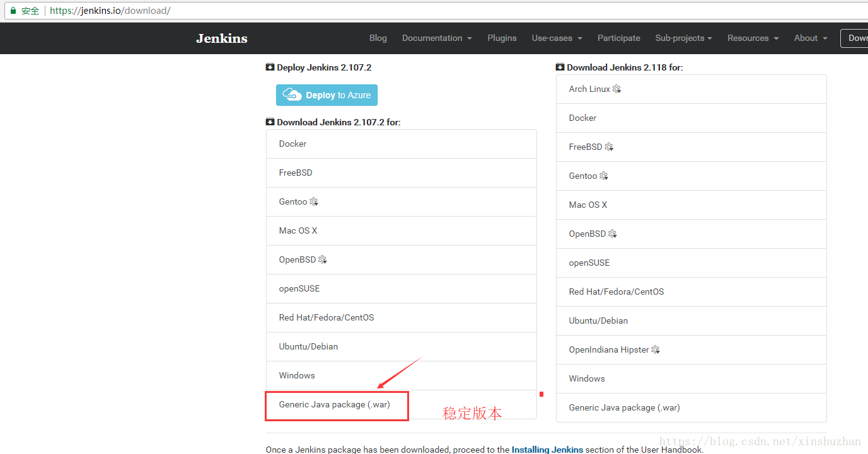Click download icon beside Download Jenkins 2.107.2 heading

(270, 122)
